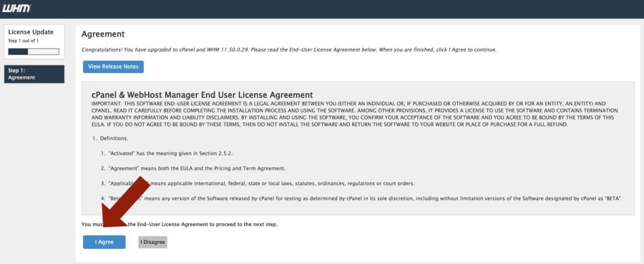Click the "Agreement" definition line
Viewport: 644px width, 264px height.
193,168
